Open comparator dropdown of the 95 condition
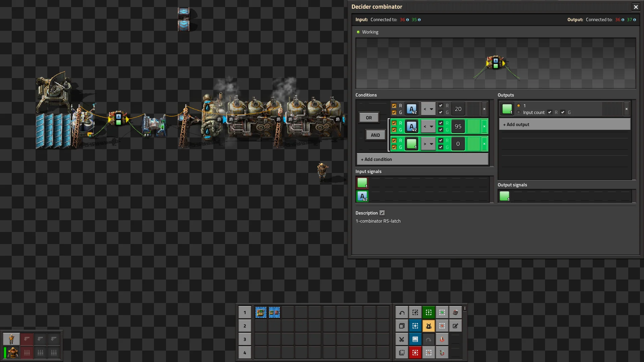Viewport: 644px width, 362px height. [428, 126]
